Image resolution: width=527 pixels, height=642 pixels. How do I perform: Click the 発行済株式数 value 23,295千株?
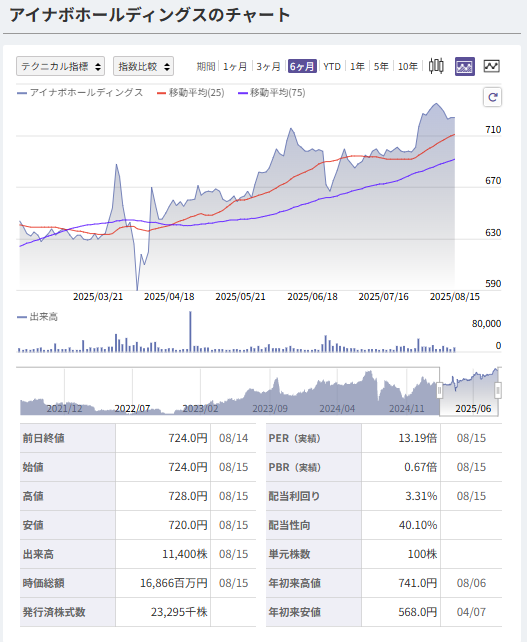pos(179,613)
